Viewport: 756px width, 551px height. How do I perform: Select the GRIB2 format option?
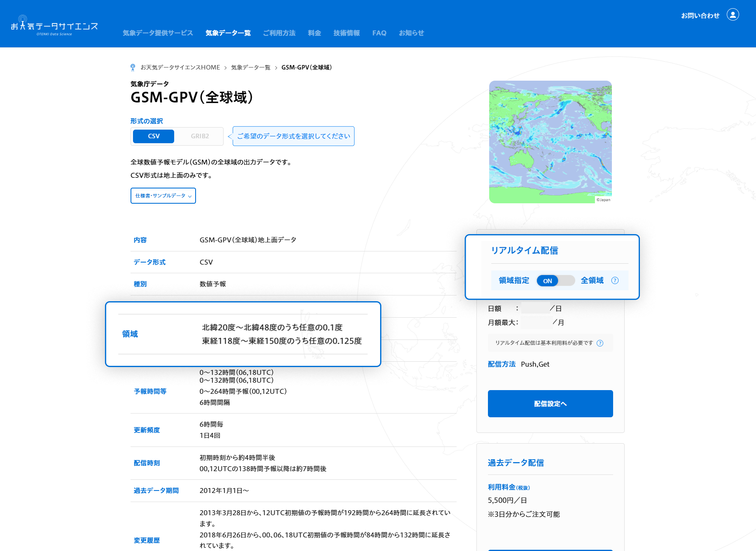click(200, 136)
